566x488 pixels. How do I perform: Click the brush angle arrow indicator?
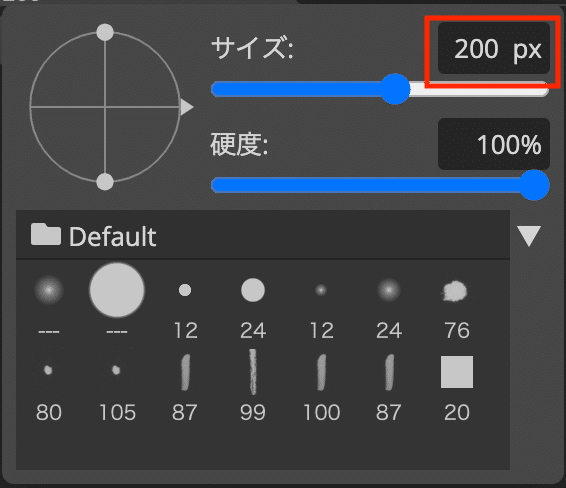187,107
